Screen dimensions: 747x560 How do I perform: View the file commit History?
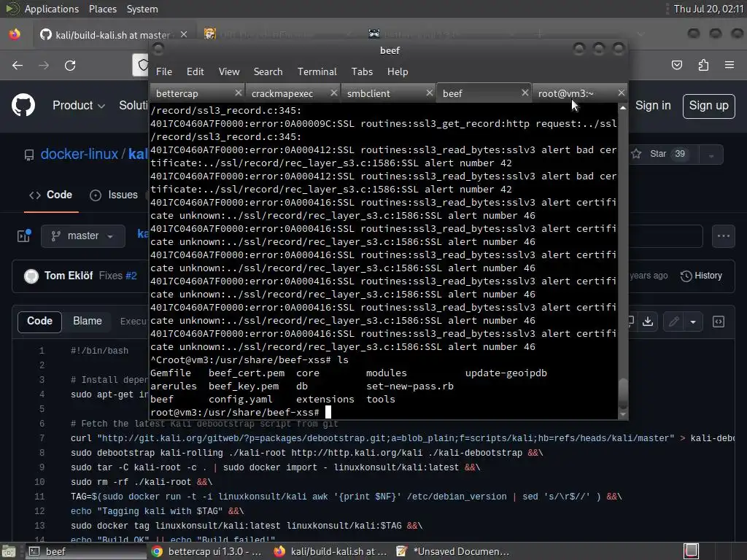[x=701, y=276]
